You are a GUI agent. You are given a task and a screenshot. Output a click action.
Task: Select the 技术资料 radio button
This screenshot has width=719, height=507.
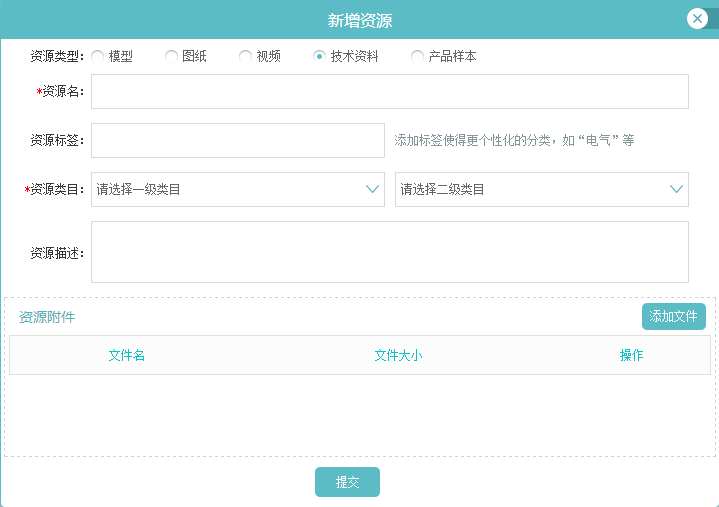[319, 56]
